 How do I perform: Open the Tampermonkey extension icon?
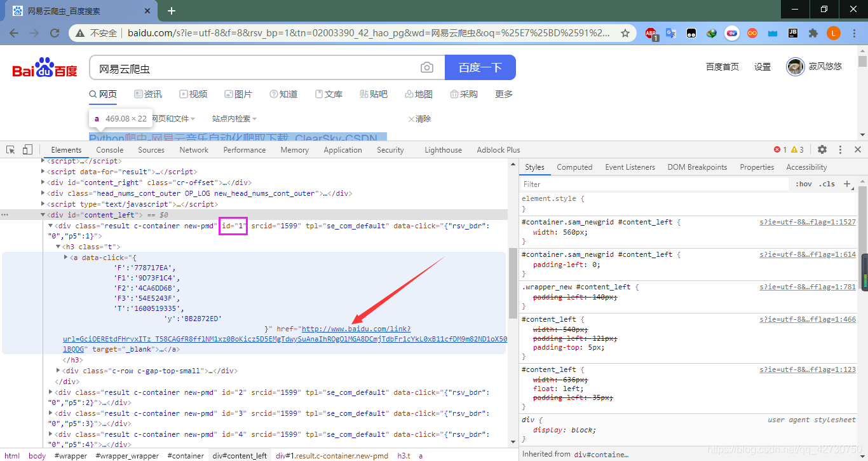[x=691, y=33]
